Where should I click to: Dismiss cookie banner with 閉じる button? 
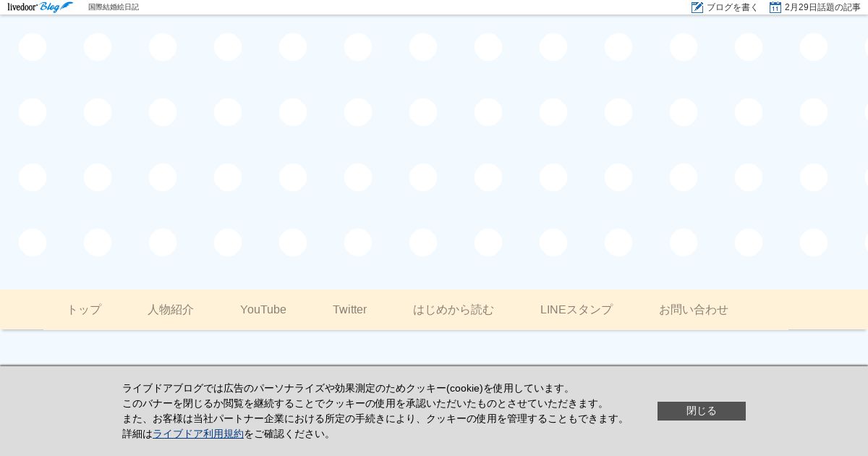coord(702,411)
